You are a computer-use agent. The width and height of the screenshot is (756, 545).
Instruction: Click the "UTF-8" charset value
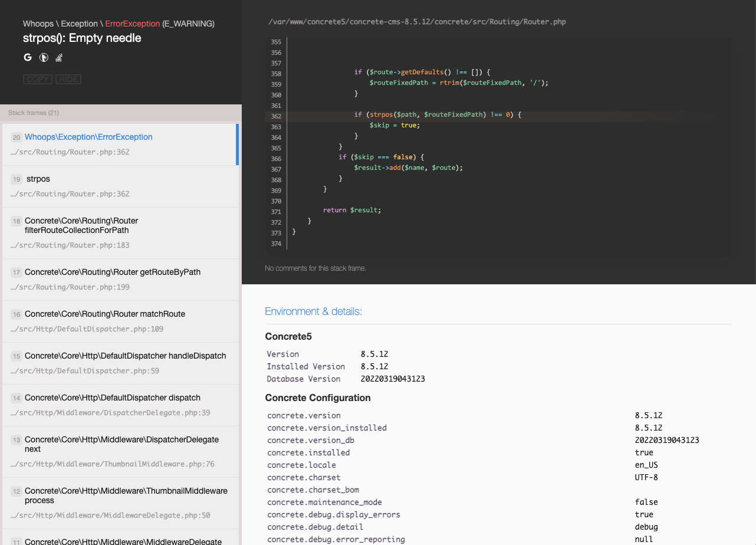coord(646,478)
